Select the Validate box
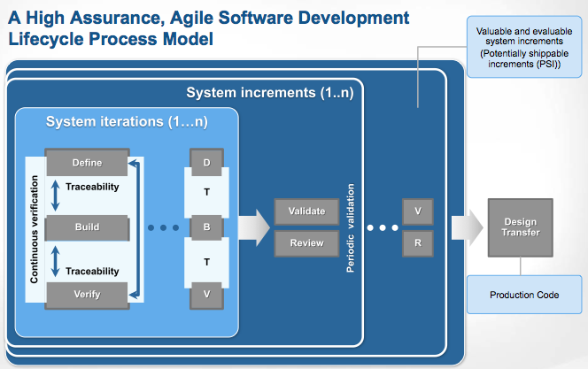The width and height of the screenshot is (588, 369). [306, 211]
